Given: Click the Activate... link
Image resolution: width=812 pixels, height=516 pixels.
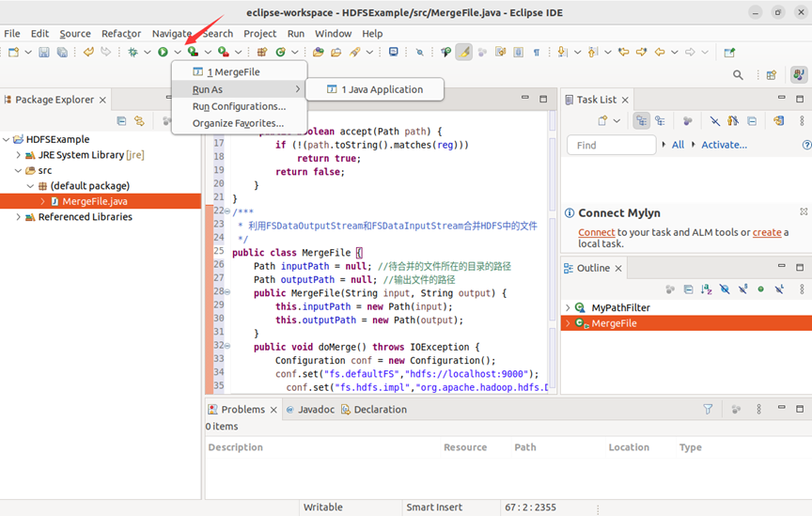Looking at the screenshot, I should 724,145.
